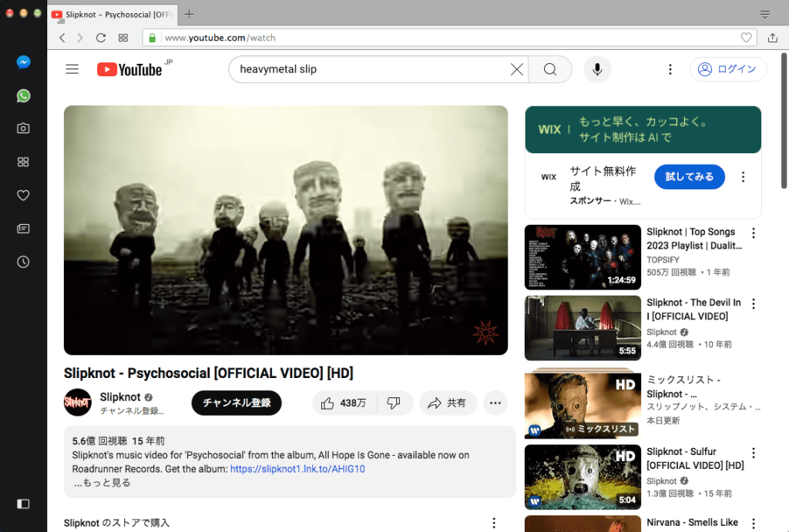Run search with the magnifier button
Viewport: 789px width, 532px height.
pyautogui.click(x=550, y=69)
